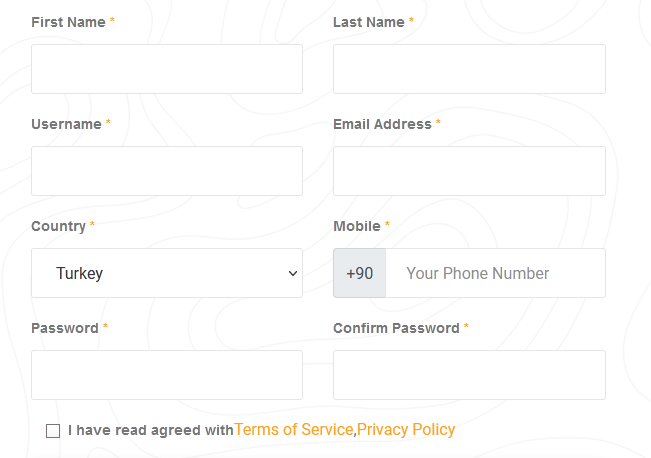Viewport: 651px width, 458px height.
Task: Tick the terms agreement checkbox
Action: click(x=53, y=431)
